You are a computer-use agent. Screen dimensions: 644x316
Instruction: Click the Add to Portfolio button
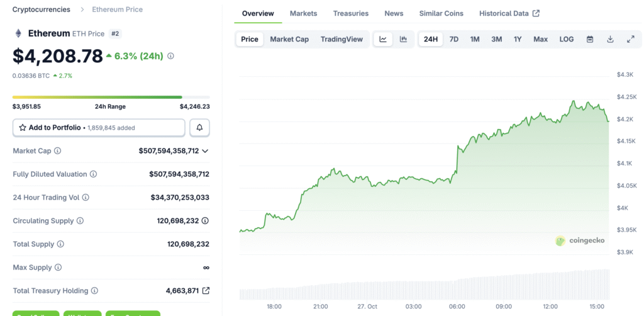coord(99,128)
